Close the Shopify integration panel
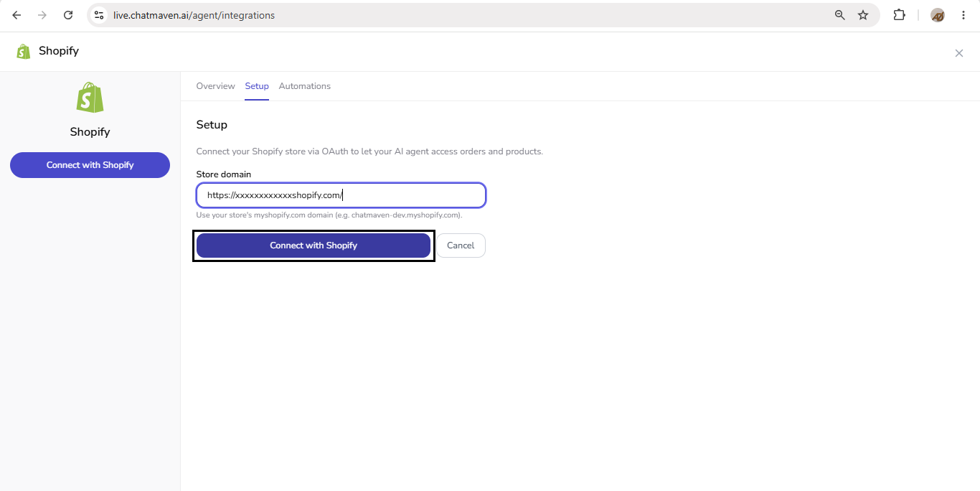 (959, 53)
